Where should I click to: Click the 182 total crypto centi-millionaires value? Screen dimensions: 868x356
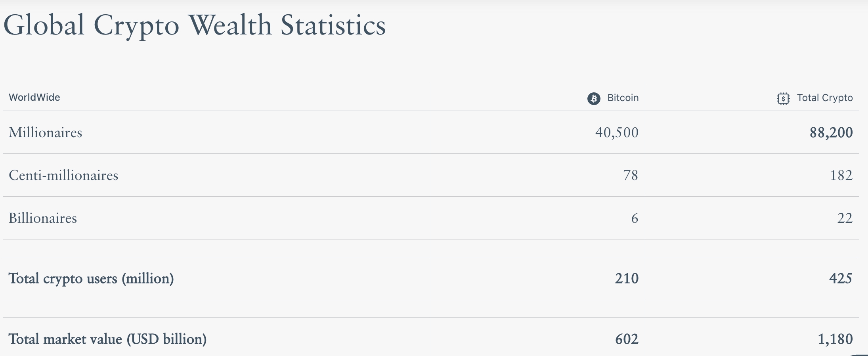point(841,175)
